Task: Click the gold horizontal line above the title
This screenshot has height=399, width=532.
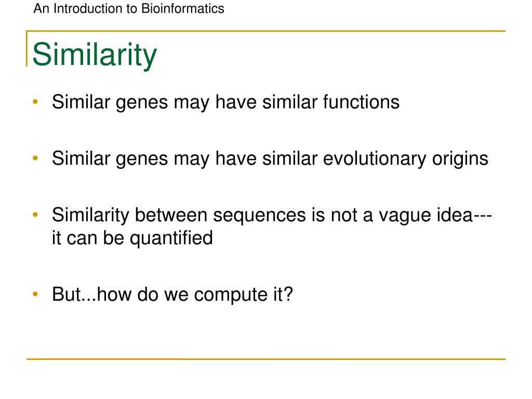Action: [x=265, y=31]
